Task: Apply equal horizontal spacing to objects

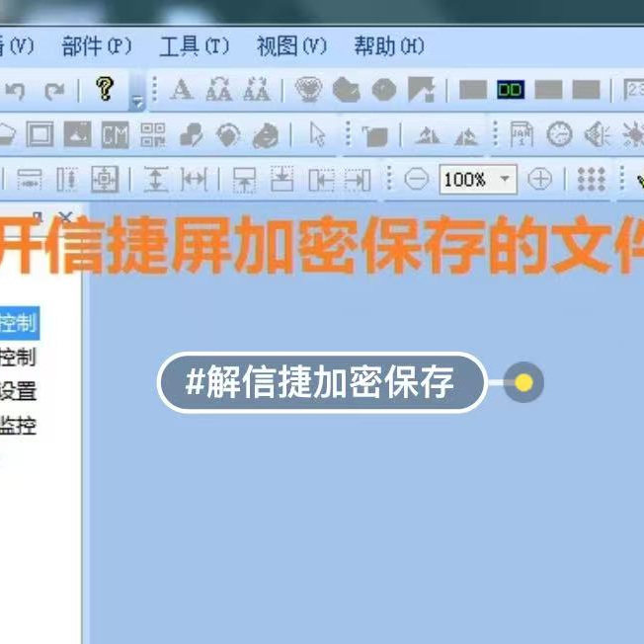Action: (x=195, y=179)
